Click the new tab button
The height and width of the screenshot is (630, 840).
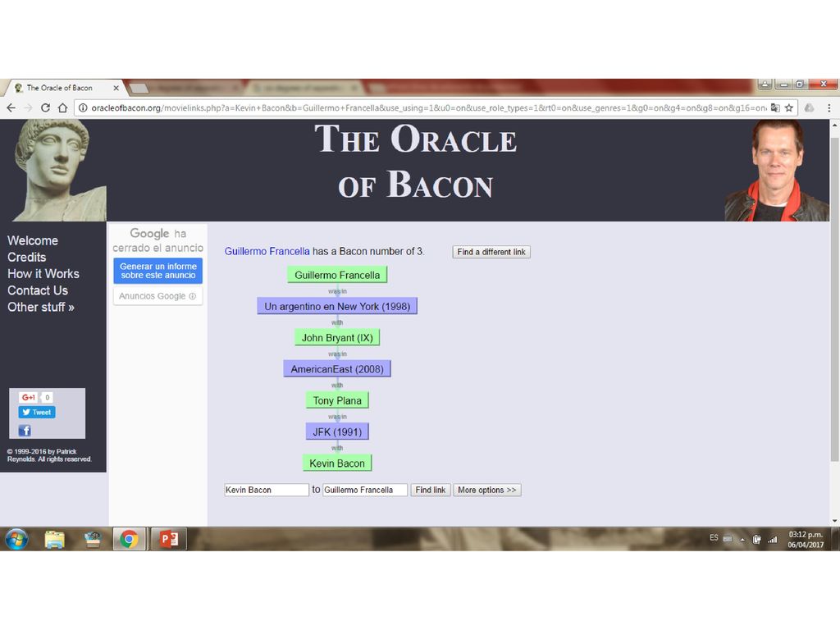click(x=138, y=88)
